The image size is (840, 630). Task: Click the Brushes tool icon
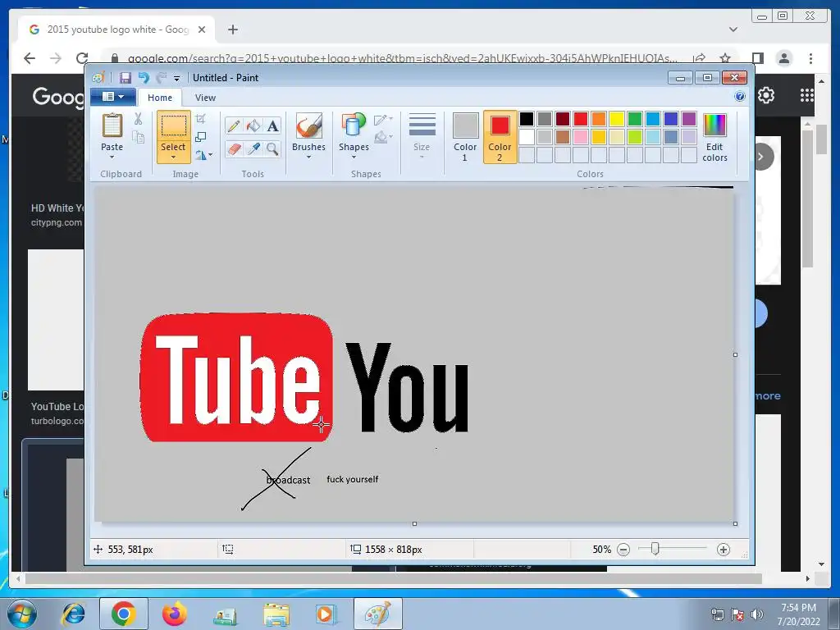click(x=308, y=126)
